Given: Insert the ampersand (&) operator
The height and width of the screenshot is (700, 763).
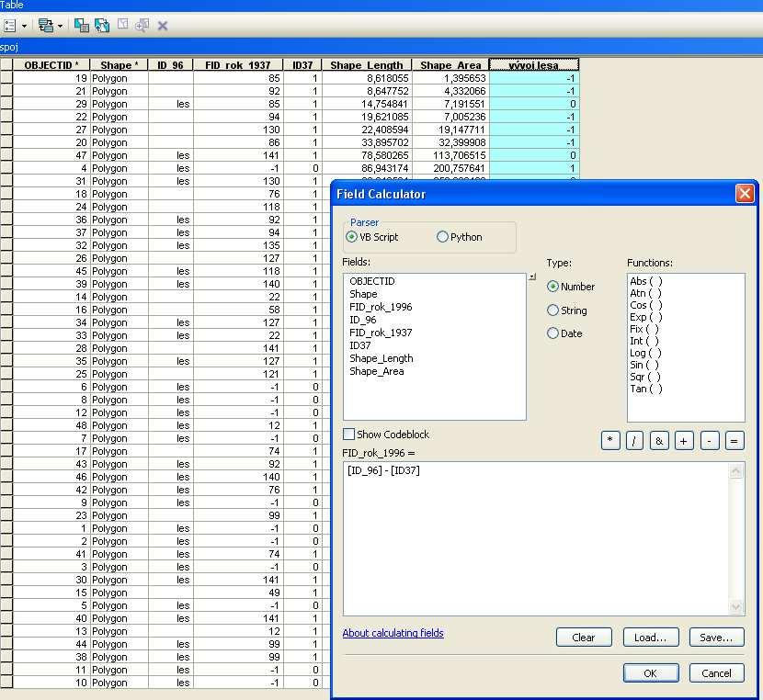Looking at the screenshot, I should tap(659, 441).
